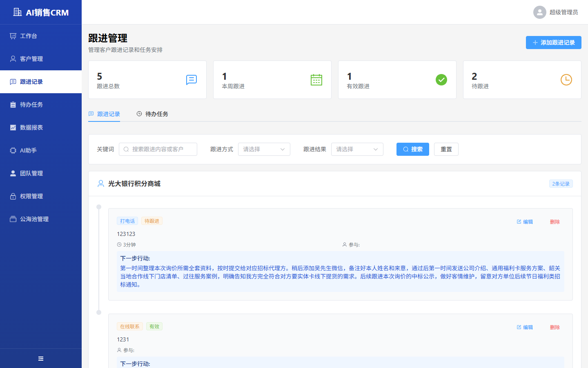Switch to the 跟进记录 tab
Screen dimensions: 588x368
104,114
